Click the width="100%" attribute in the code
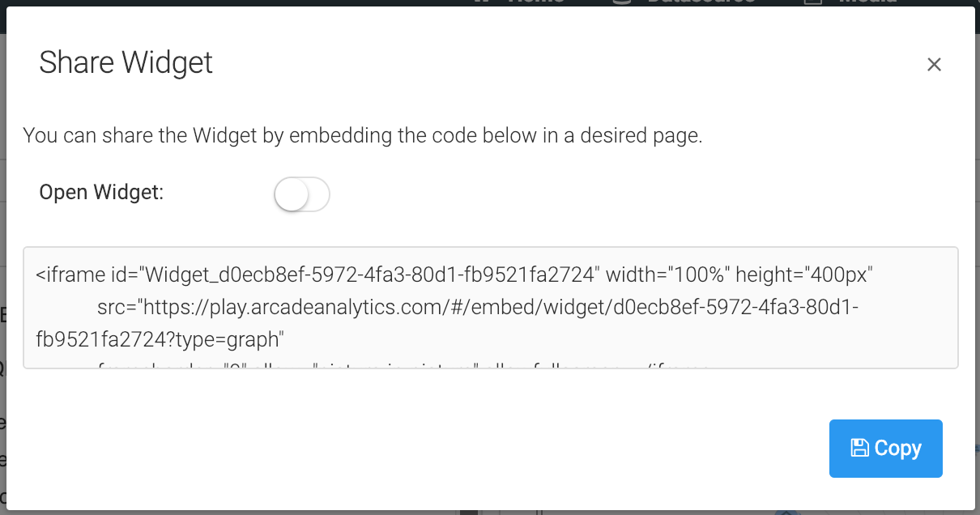 (x=667, y=275)
